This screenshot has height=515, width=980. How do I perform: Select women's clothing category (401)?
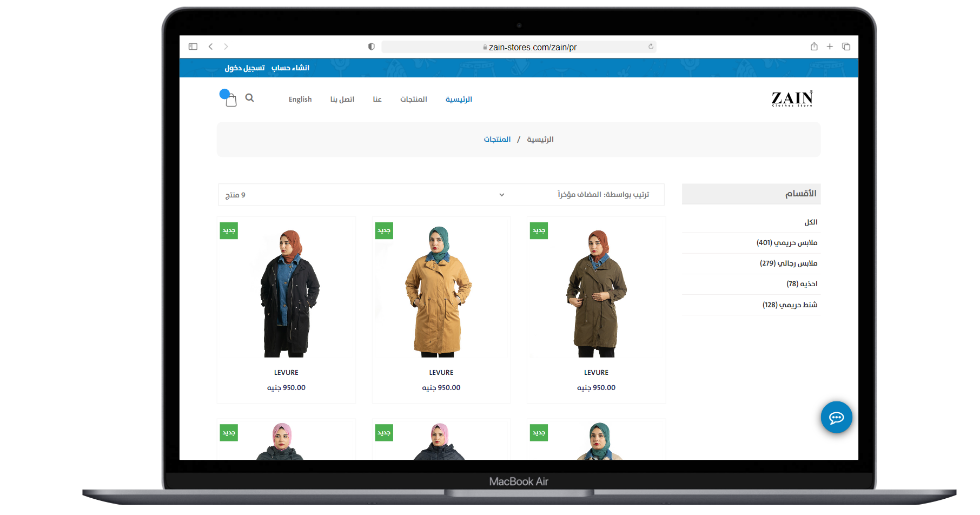point(787,243)
